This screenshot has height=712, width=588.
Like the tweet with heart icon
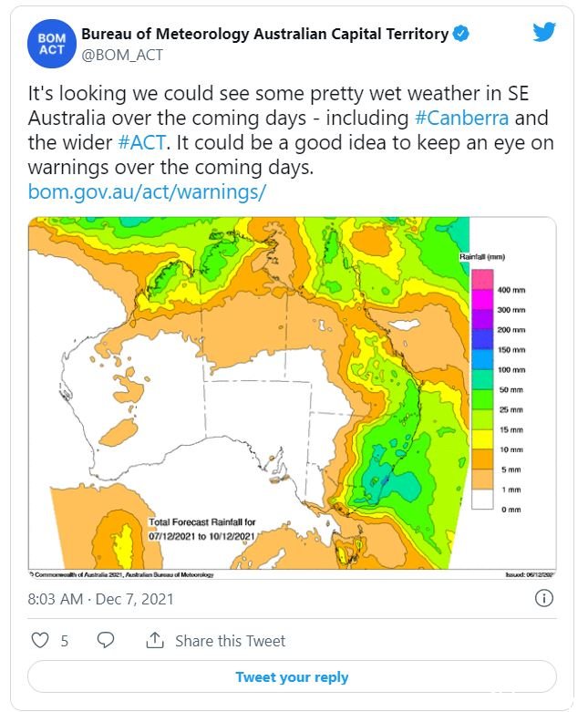40,640
